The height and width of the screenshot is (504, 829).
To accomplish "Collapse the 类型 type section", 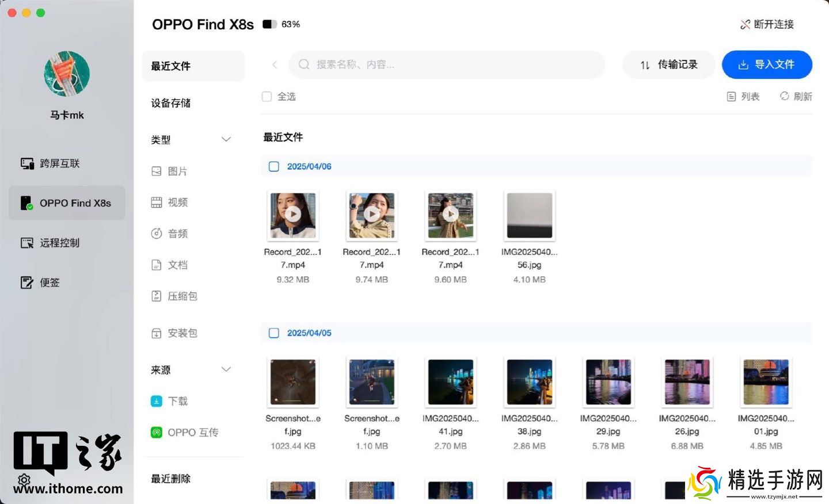I will click(x=226, y=140).
